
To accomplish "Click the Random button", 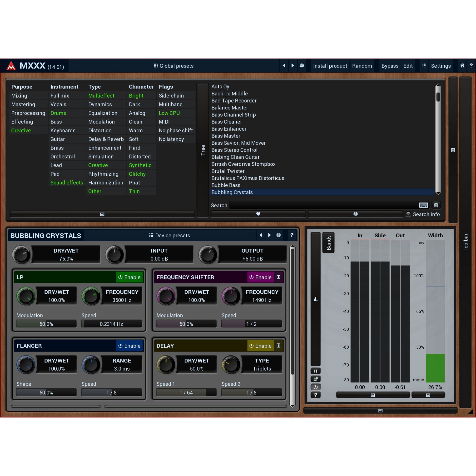I will [x=362, y=66].
